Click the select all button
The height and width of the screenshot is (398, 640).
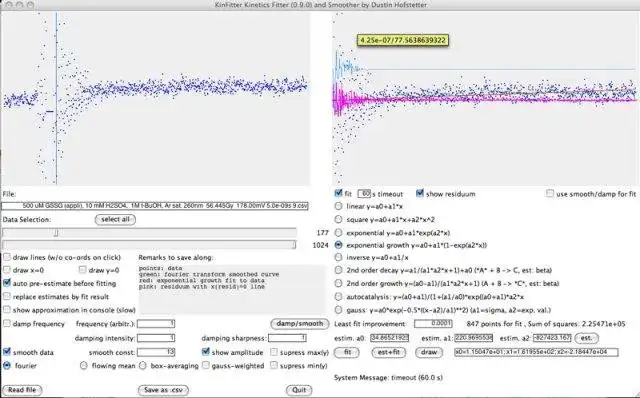[x=115, y=220]
